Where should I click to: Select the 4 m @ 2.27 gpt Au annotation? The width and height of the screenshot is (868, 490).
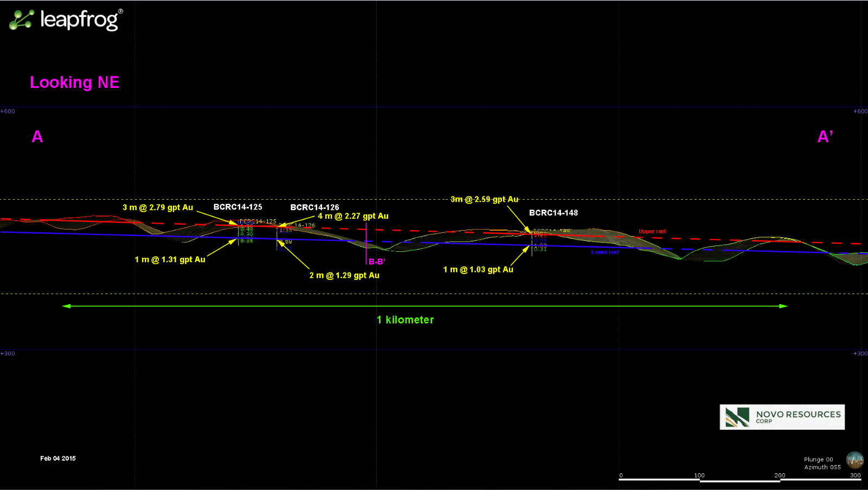click(x=353, y=216)
